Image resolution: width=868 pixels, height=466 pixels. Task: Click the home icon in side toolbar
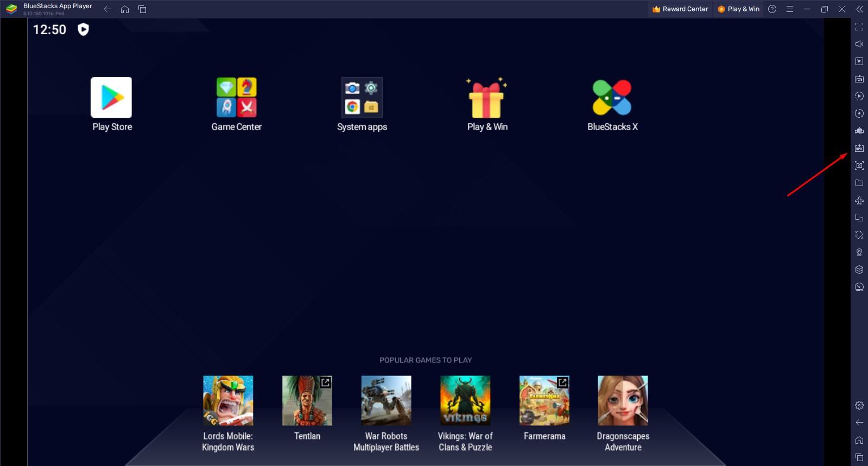[859, 440]
